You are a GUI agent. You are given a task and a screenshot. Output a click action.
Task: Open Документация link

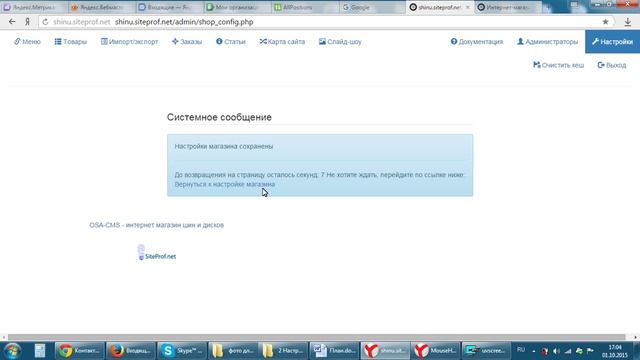point(477,42)
